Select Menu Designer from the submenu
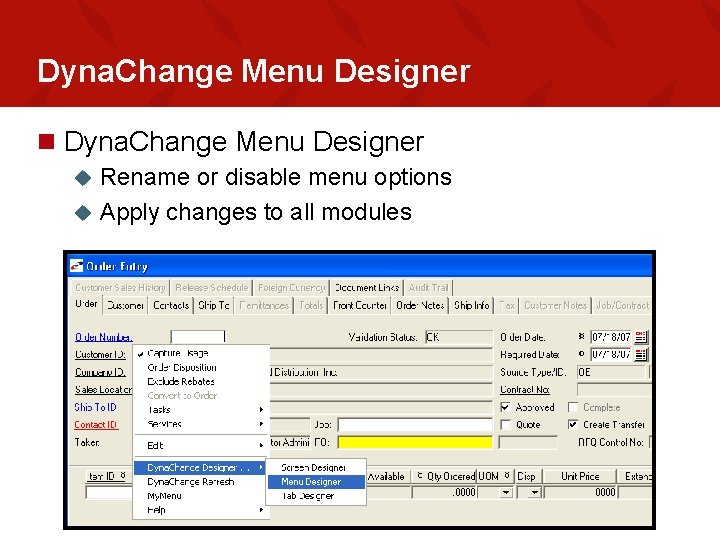The height and width of the screenshot is (540, 720). pos(316,482)
